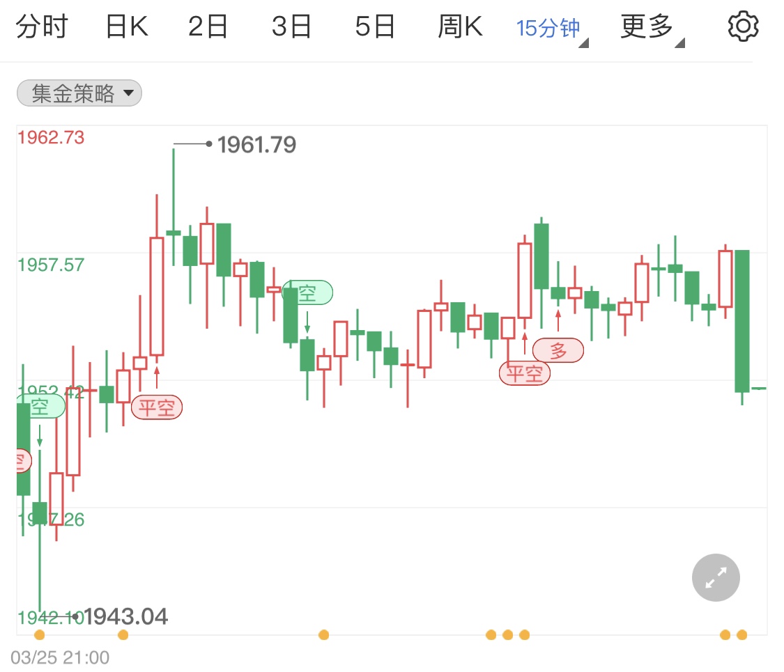Screen dimensions: 784x672
Task: Click the 1962.73 price axis label
Action: pyautogui.click(x=52, y=137)
